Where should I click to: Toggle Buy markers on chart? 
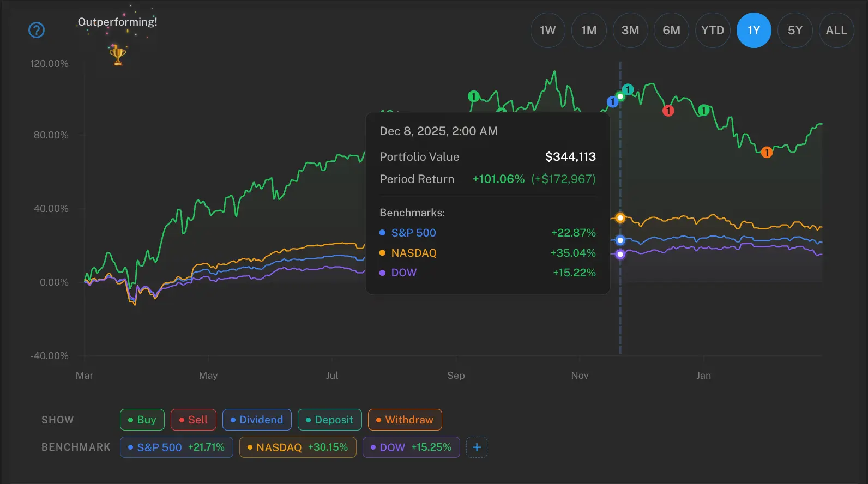point(142,420)
